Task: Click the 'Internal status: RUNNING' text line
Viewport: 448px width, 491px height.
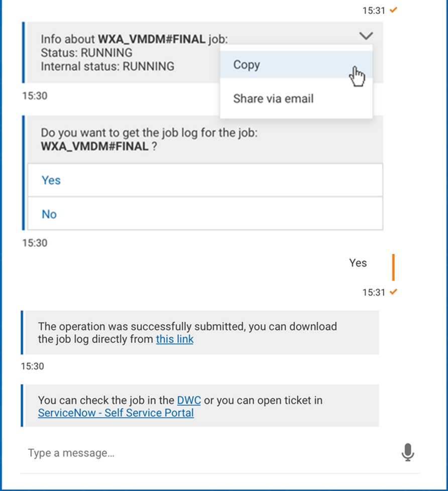Action: (107, 66)
